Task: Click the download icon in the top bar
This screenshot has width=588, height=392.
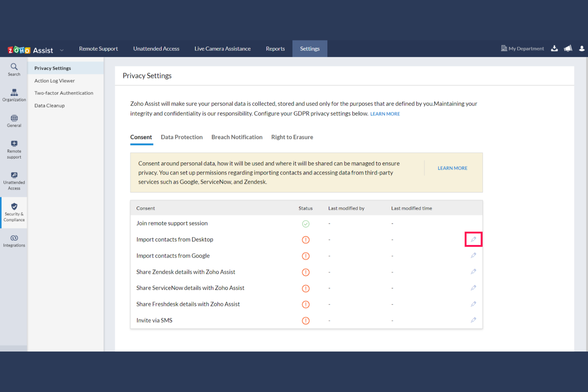Action: coord(554,48)
